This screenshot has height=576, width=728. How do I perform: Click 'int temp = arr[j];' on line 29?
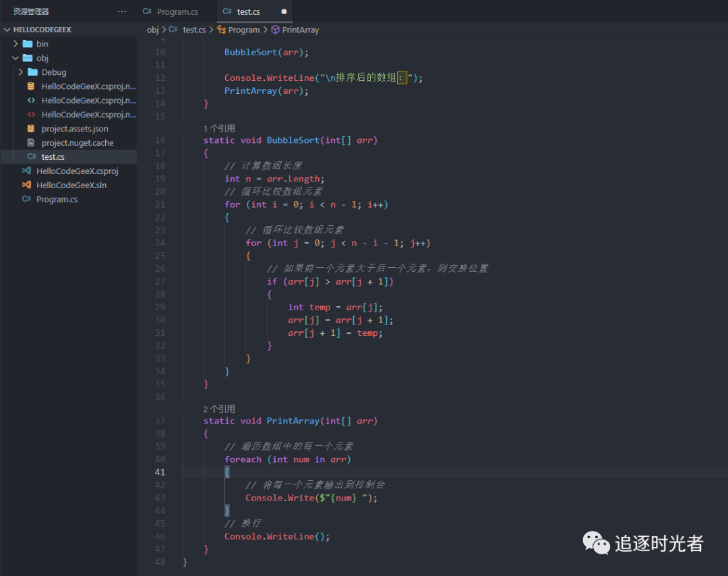[335, 307]
